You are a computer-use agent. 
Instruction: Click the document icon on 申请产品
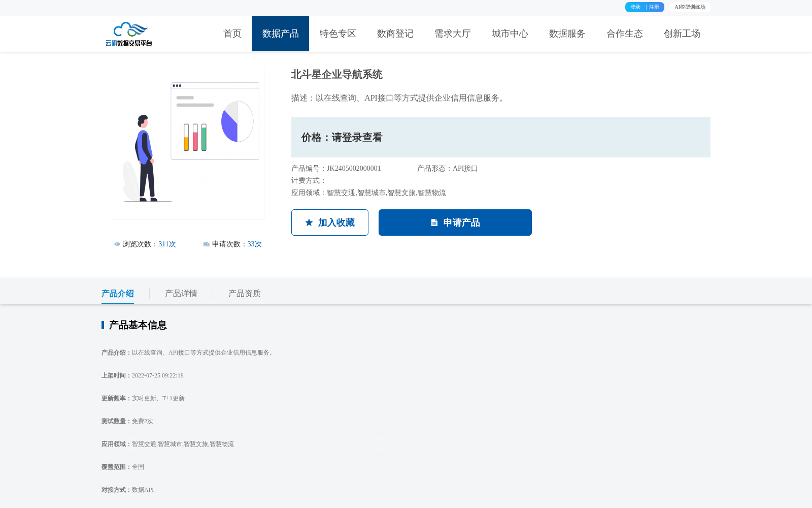click(434, 223)
